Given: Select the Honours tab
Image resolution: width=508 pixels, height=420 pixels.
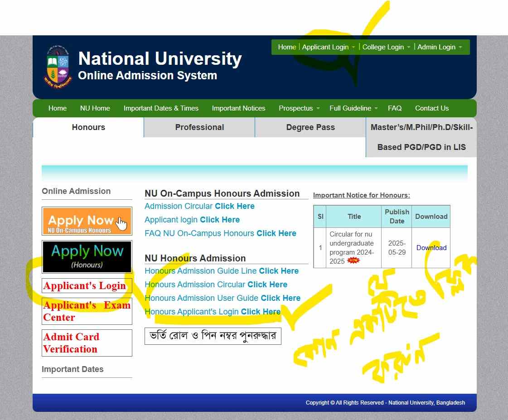Looking at the screenshot, I should 88,127.
